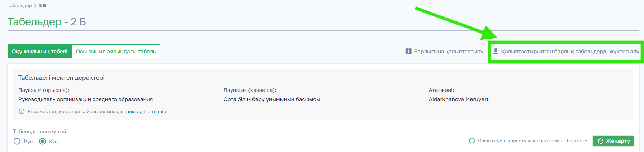The width and height of the screenshot is (644, 152).
Task: Select the Рус language radio button
Action: coord(17,142)
